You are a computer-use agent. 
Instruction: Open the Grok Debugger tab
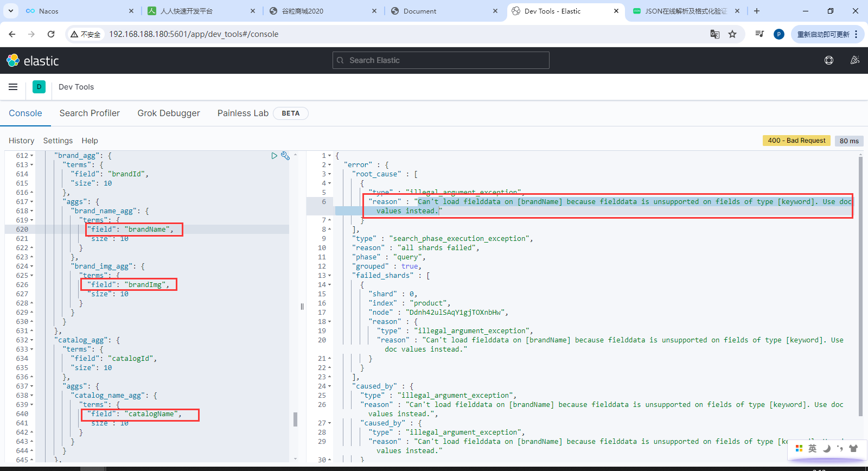tap(169, 113)
